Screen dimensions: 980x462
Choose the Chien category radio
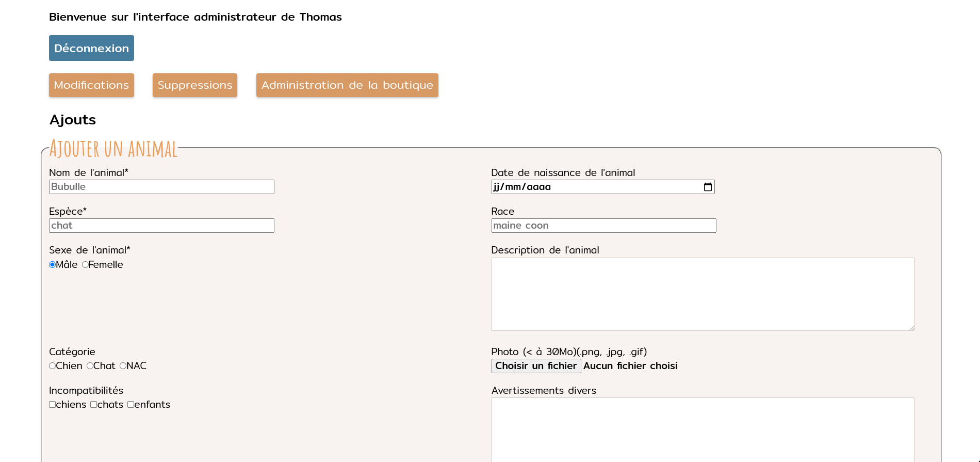53,366
